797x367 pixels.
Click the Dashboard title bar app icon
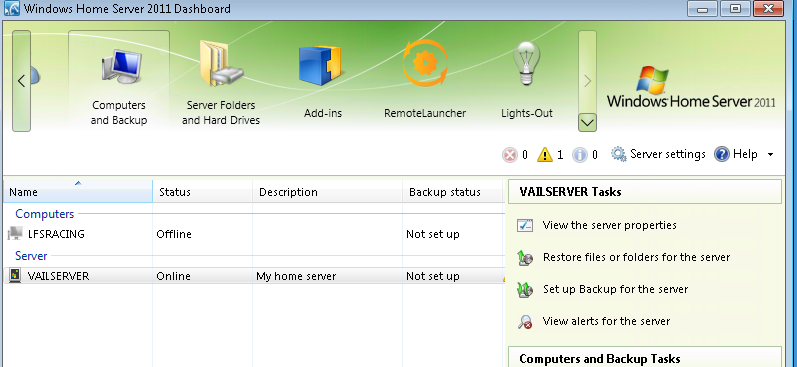(x=12, y=9)
